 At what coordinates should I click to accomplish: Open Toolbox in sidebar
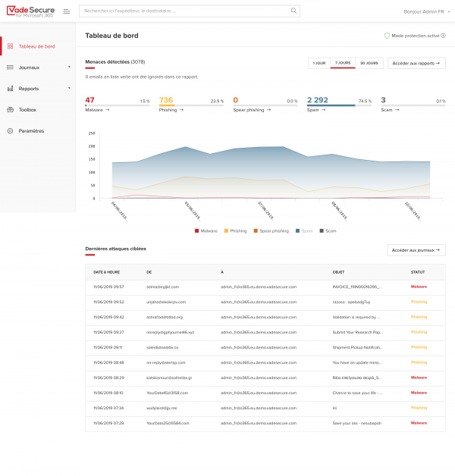coord(27,110)
